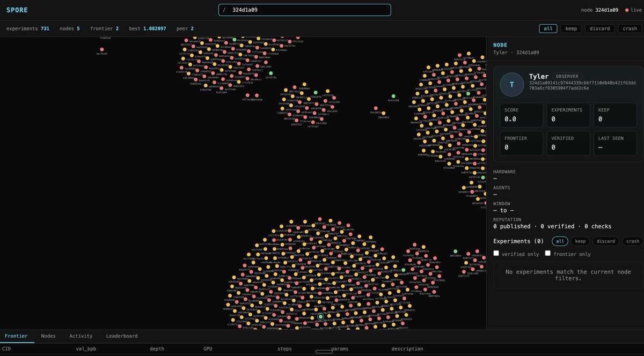Click the 'No experiments match' message
This screenshot has height=356, width=644.
click(x=567, y=275)
